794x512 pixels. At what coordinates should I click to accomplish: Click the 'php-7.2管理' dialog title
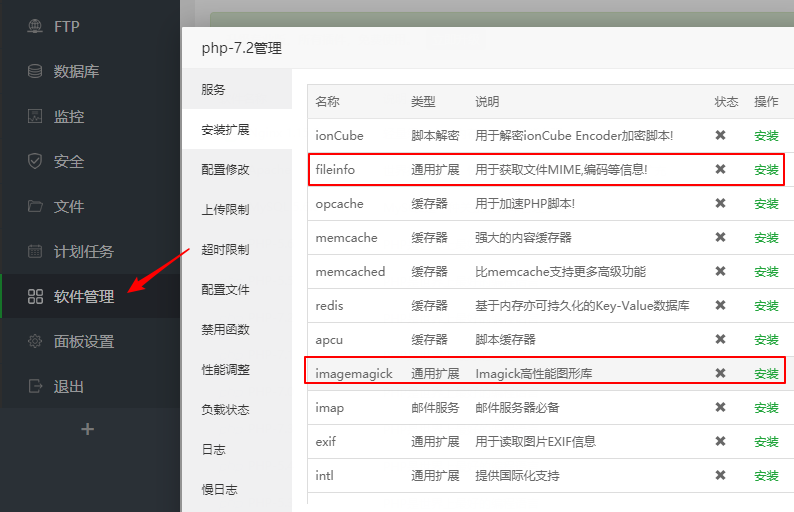[242, 48]
